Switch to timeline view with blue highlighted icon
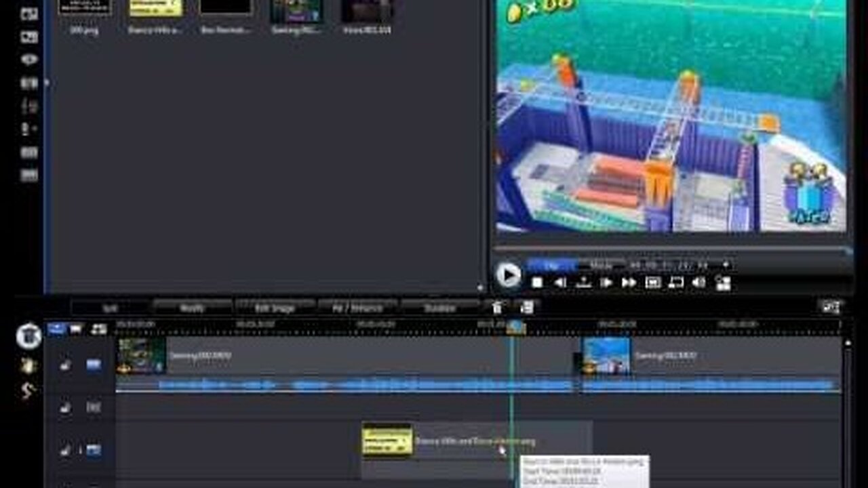This screenshot has width=868, height=488. click(57, 329)
